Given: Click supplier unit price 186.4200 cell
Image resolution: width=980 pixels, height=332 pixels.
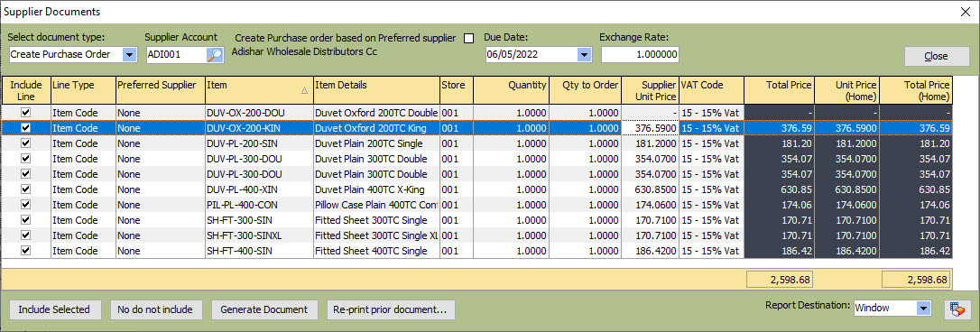Looking at the screenshot, I should pos(651,251).
